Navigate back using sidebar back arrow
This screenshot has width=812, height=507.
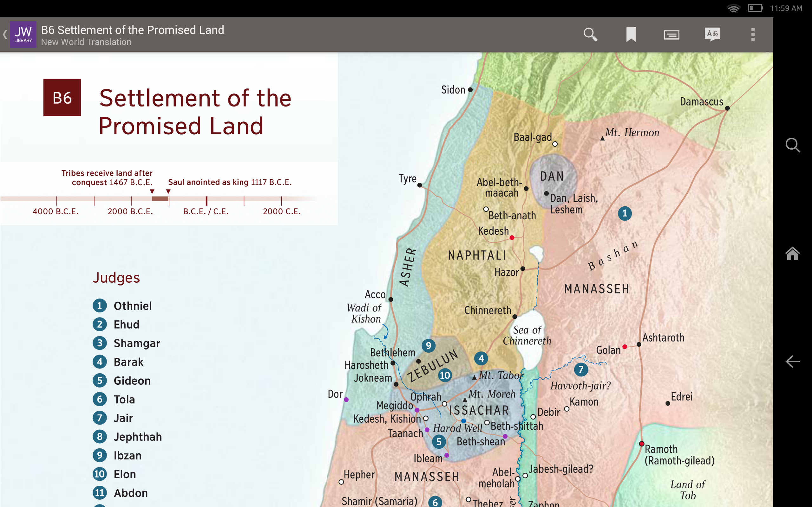[x=792, y=362]
